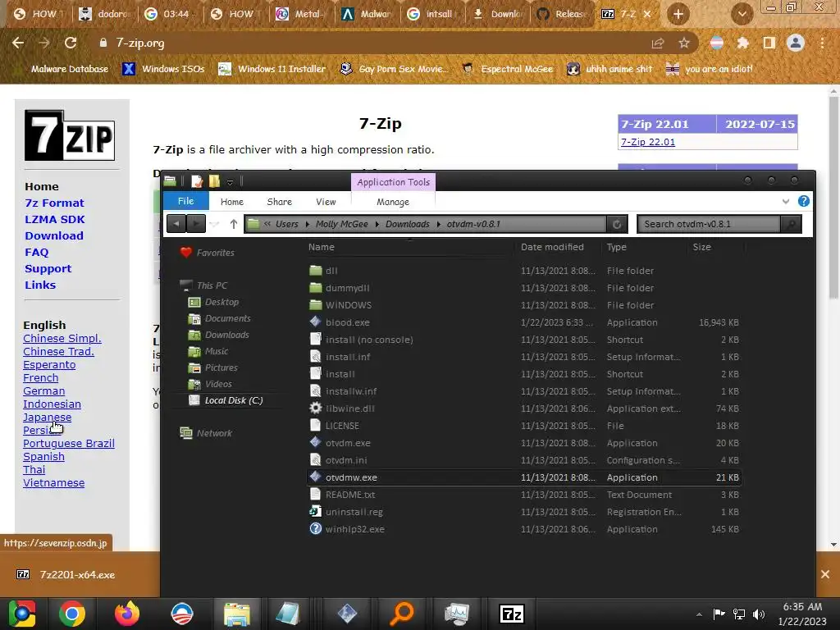The image size is (840, 630).
Task: Click the web page vertical scrollbar
Action: click(833, 197)
